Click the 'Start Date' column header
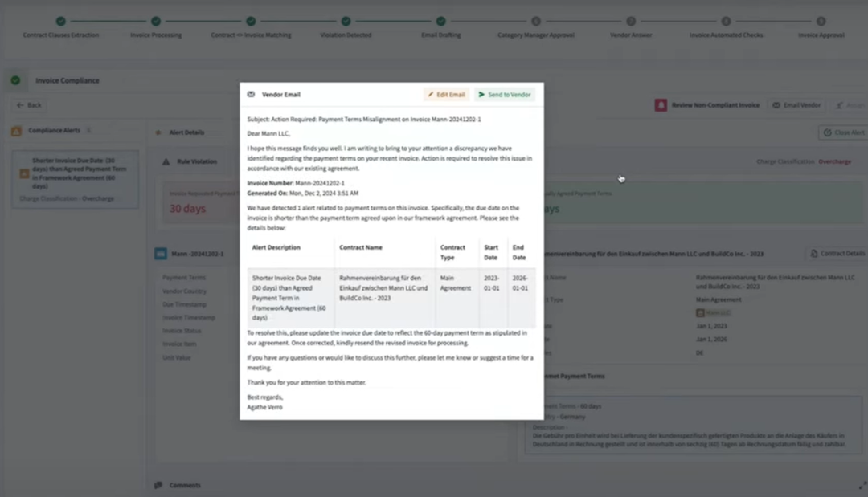This screenshot has height=497, width=868. [x=491, y=253]
